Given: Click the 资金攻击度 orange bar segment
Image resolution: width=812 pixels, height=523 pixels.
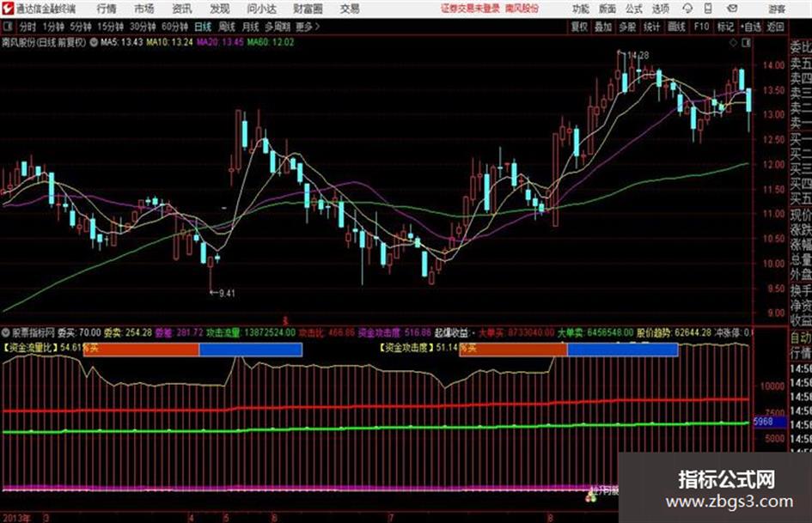Looking at the screenshot, I should click(513, 350).
